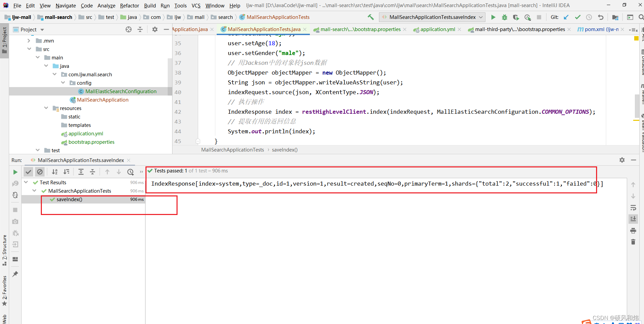Print console output icon
Viewport: 644px width, 324px height.
point(633,231)
